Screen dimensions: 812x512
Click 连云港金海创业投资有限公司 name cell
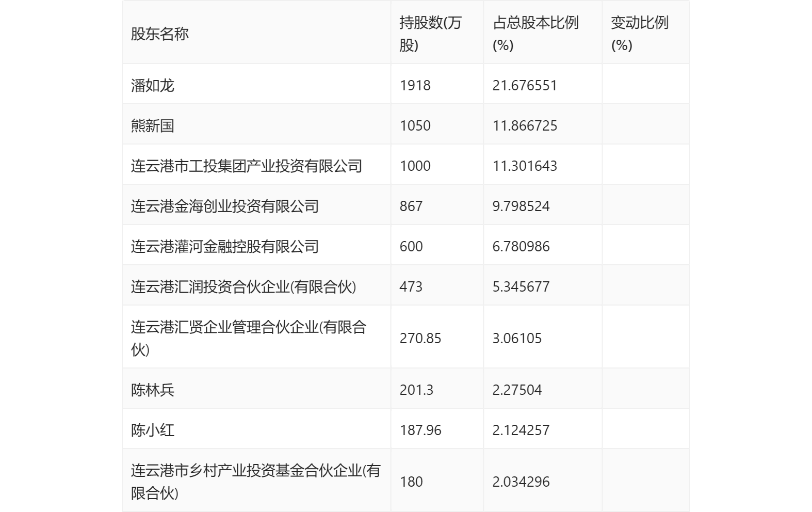click(224, 206)
